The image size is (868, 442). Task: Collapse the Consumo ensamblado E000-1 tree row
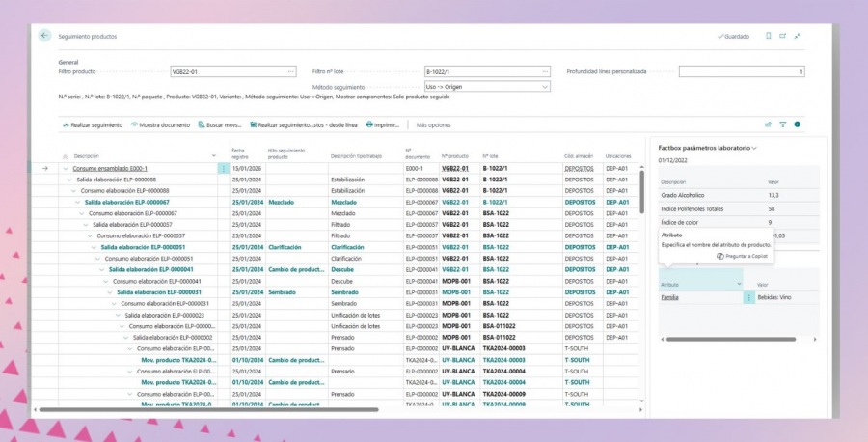(x=66, y=168)
